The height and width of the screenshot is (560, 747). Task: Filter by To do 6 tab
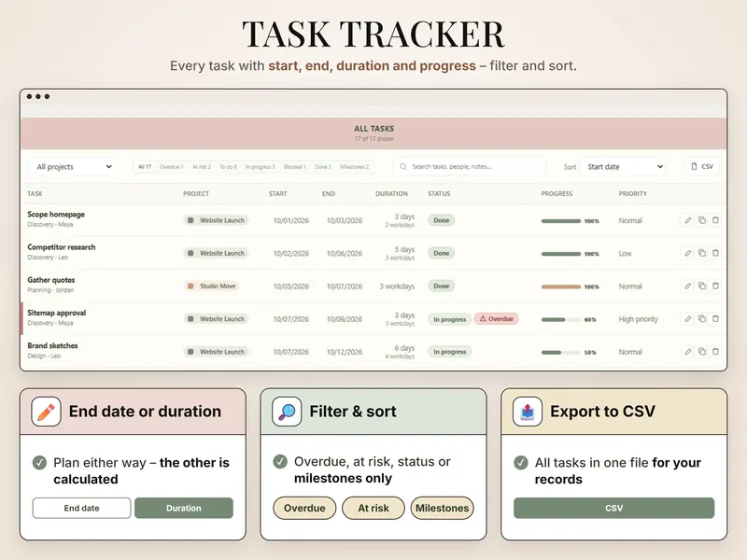(x=228, y=167)
